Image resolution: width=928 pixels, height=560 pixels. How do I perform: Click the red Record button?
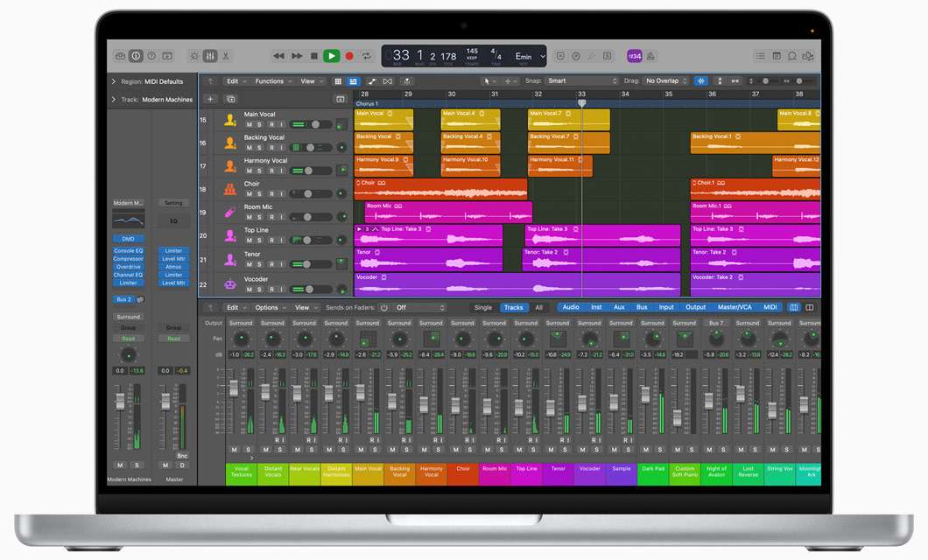[348, 56]
